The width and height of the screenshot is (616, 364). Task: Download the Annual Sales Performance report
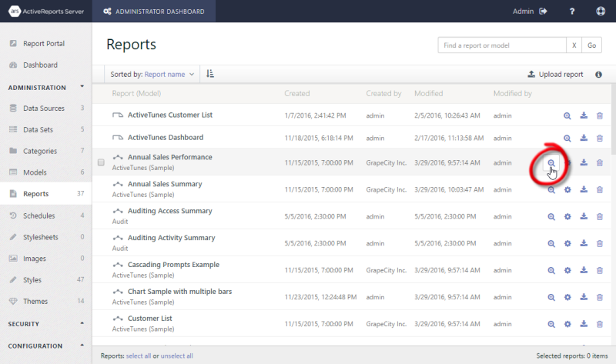[x=584, y=162]
